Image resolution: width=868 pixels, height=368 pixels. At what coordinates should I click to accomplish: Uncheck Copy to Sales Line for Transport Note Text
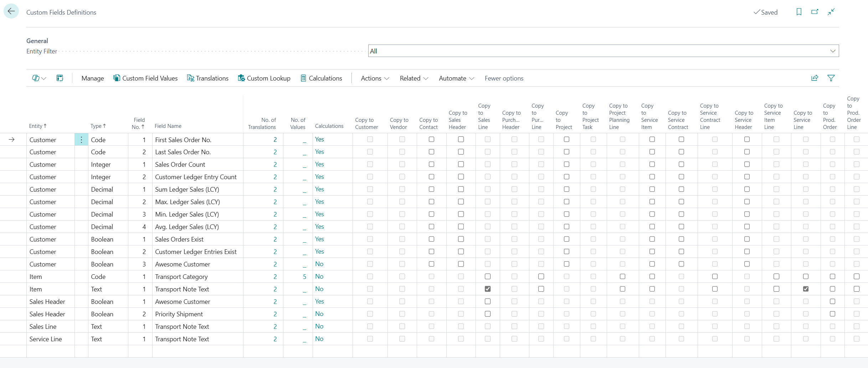[488, 289]
